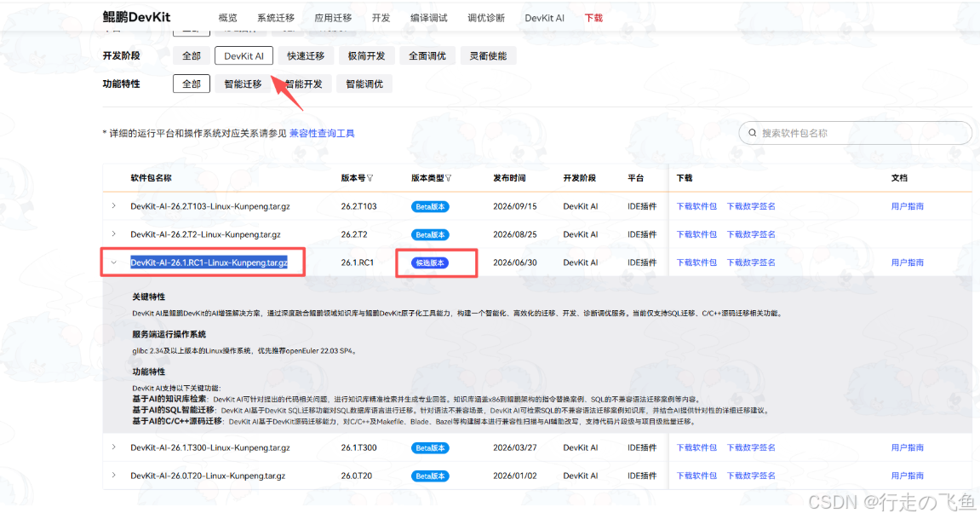The width and height of the screenshot is (980, 519).
Task: Click the search magnifier icon
Action: (753, 133)
